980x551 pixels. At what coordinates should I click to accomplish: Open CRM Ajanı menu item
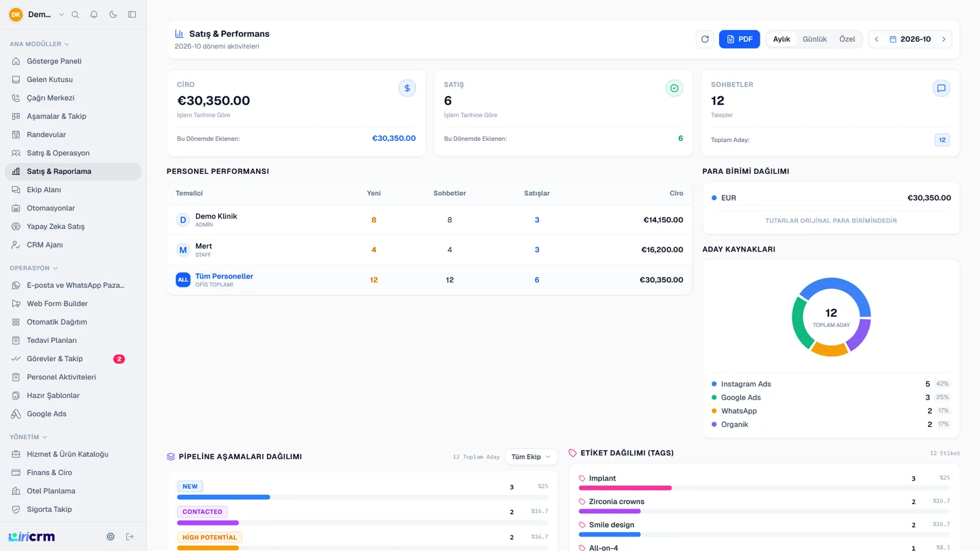[73, 245]
